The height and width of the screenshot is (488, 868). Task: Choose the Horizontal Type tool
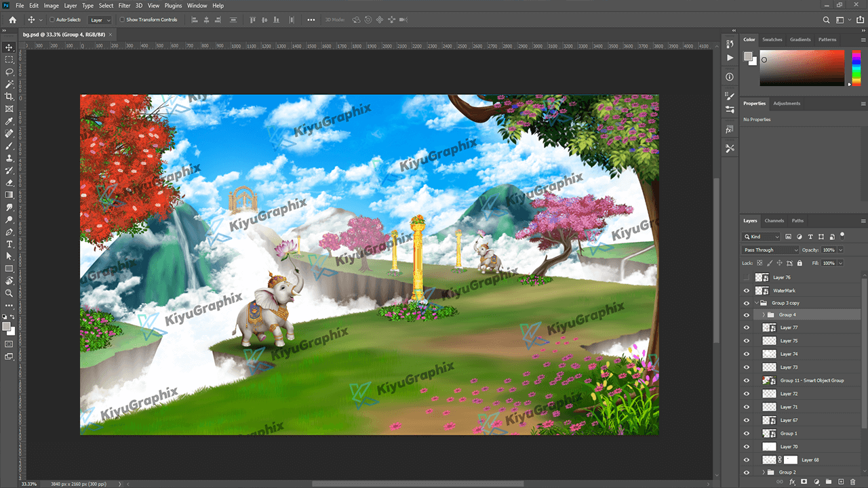click(9, 244)
